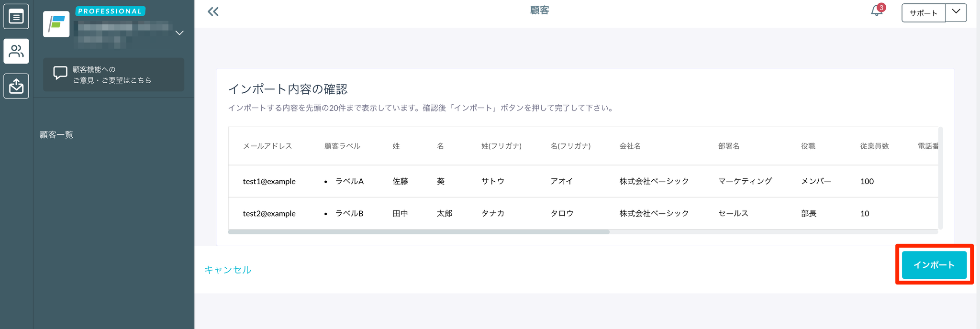
Task: Open the サポート dropdown arrow
Action: 956,12
